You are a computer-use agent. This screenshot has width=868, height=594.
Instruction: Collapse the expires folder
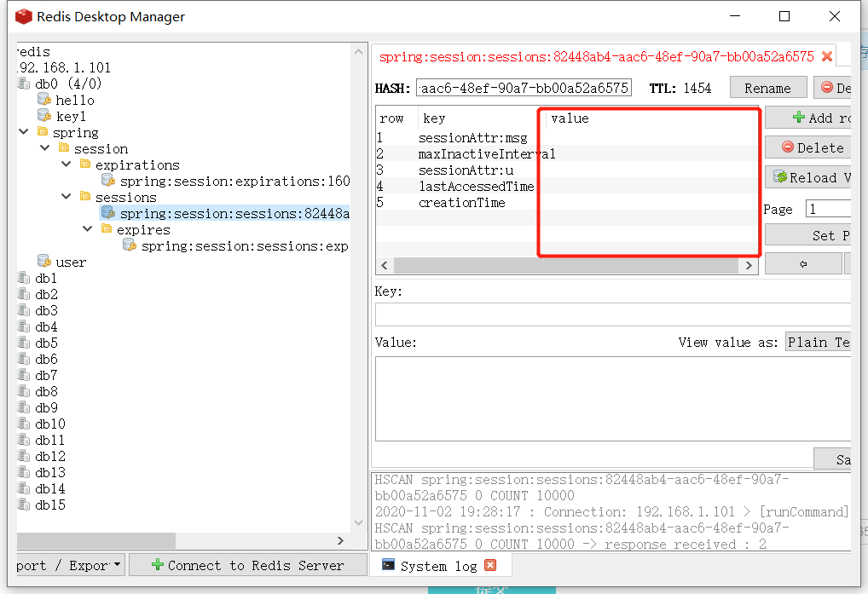click(88, 228)
